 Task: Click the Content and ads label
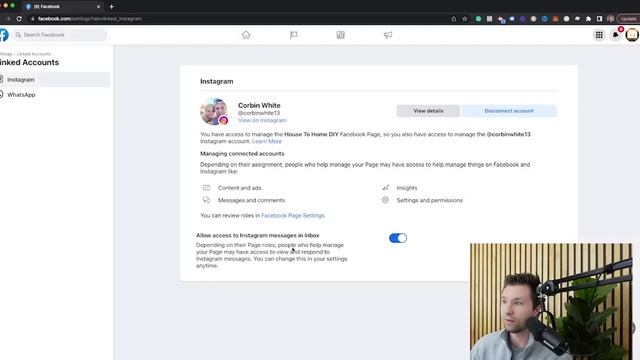pos(240,188)
